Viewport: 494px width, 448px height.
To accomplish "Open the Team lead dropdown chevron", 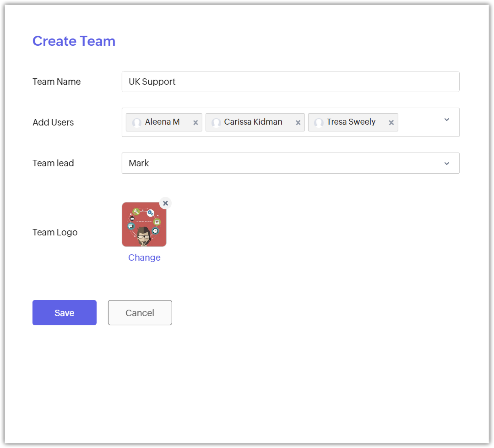I will point(446,163).
